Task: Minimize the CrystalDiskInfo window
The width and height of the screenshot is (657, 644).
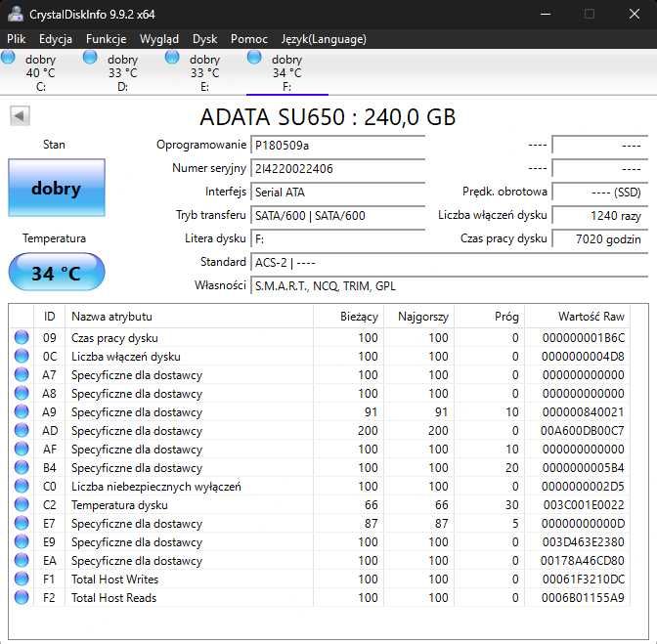Action: point(546,14)
